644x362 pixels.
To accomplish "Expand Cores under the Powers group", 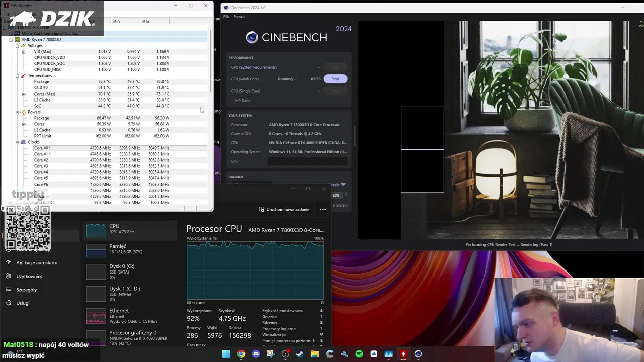I will (23, 124).
